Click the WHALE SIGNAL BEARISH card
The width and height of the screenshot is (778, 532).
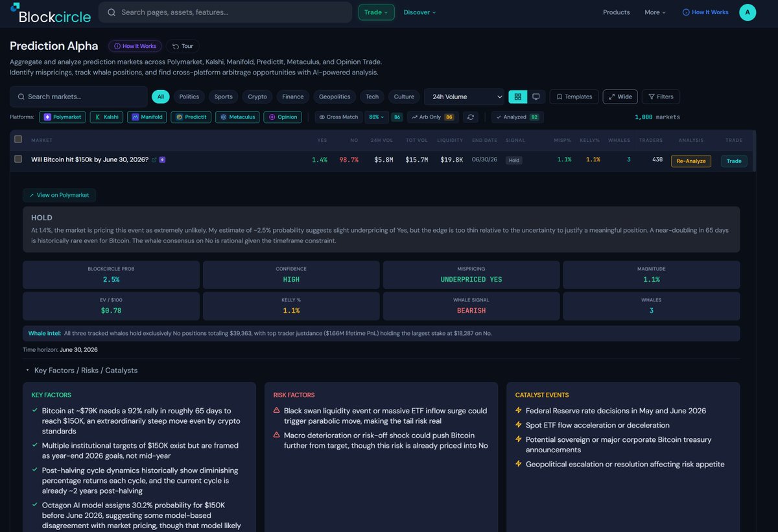click(471, 306)
